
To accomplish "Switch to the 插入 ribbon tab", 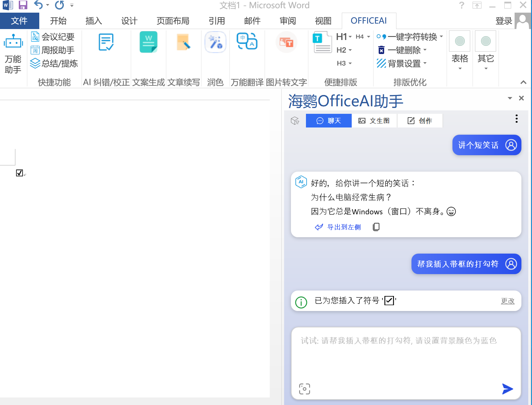I will coord(94,21).
